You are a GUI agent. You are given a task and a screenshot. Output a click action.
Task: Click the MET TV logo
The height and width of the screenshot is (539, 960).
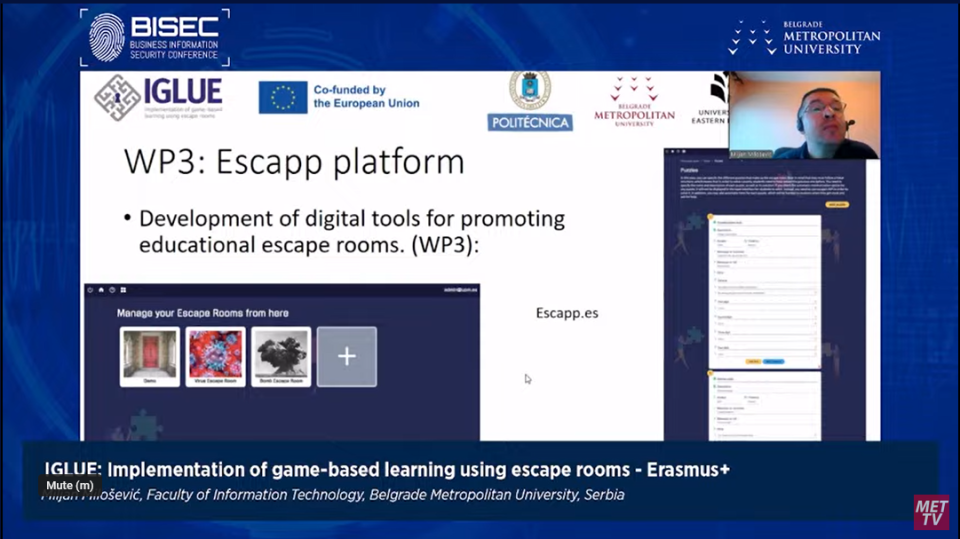(930, 511)
